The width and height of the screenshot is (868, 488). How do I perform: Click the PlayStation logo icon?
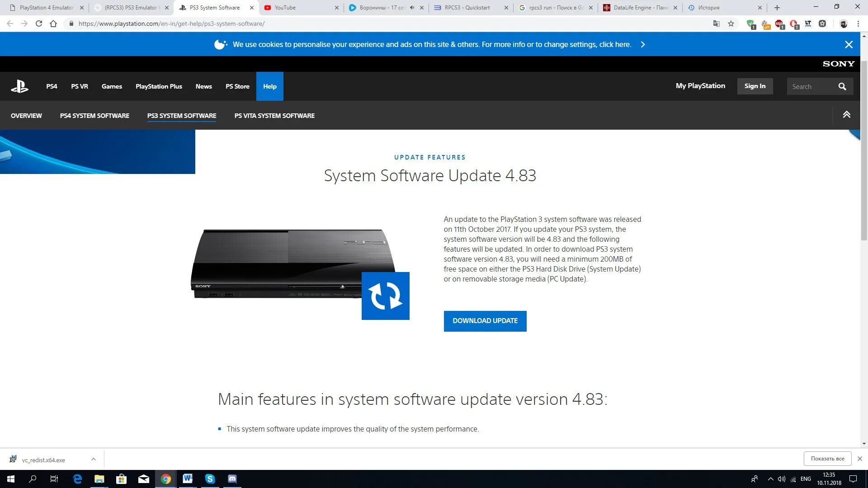(20, 85)
